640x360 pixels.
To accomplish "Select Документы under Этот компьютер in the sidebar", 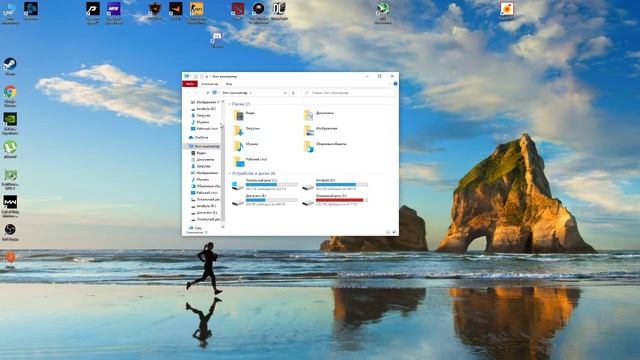I will [x=202, y=160].
